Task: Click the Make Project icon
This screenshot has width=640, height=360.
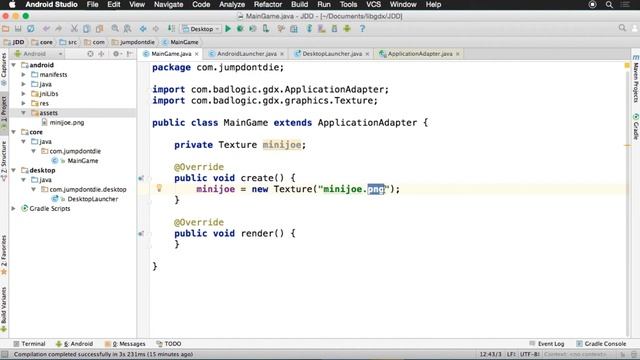Action: [171, 29]
